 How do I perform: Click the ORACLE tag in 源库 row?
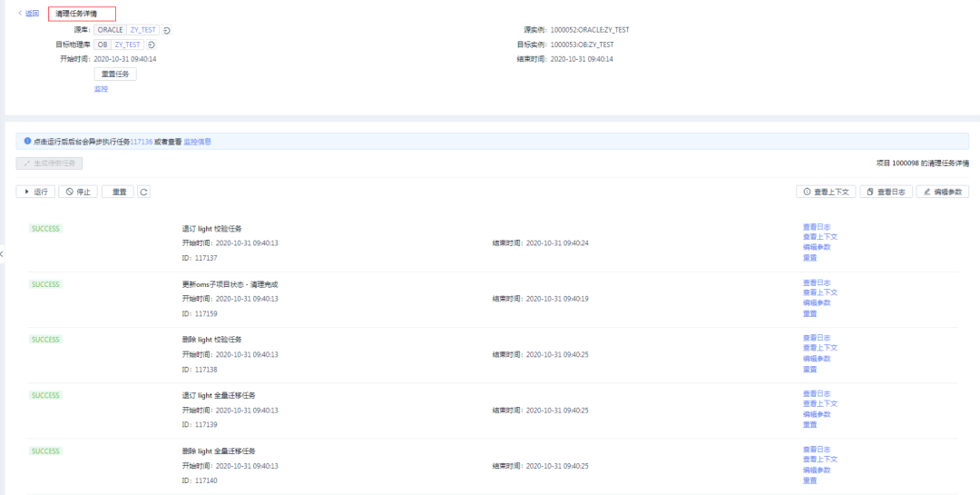pos(111,30)
